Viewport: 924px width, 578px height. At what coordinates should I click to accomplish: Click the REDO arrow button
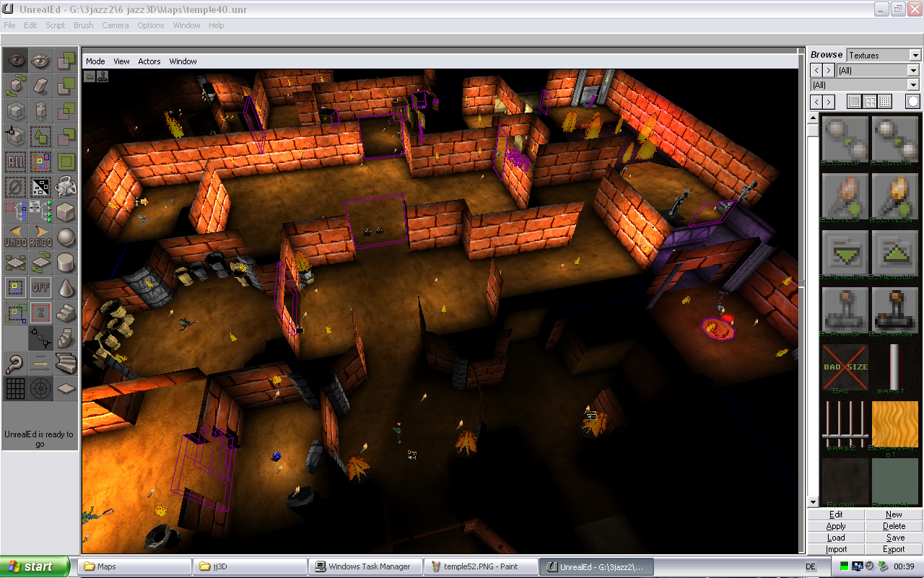point(41,237)
